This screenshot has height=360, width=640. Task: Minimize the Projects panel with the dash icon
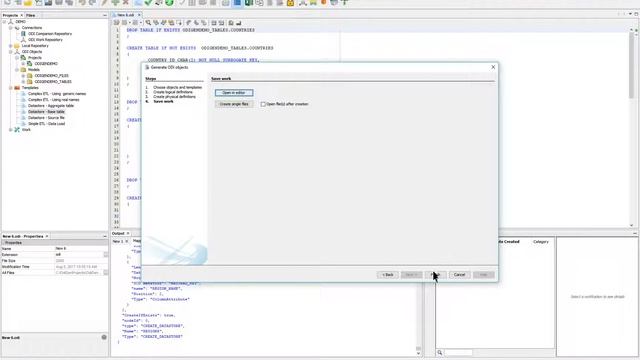(104, 15)
